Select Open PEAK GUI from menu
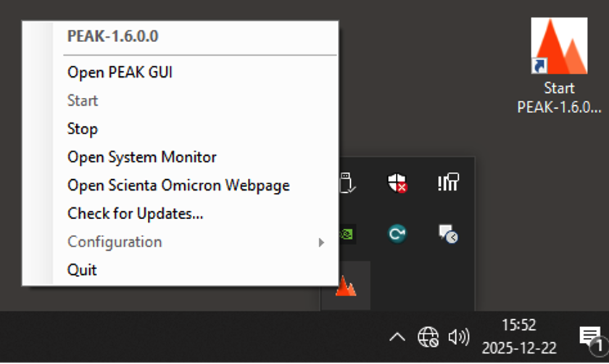The height and width of the screenshot is (364, 609). (x=120, y=73)
